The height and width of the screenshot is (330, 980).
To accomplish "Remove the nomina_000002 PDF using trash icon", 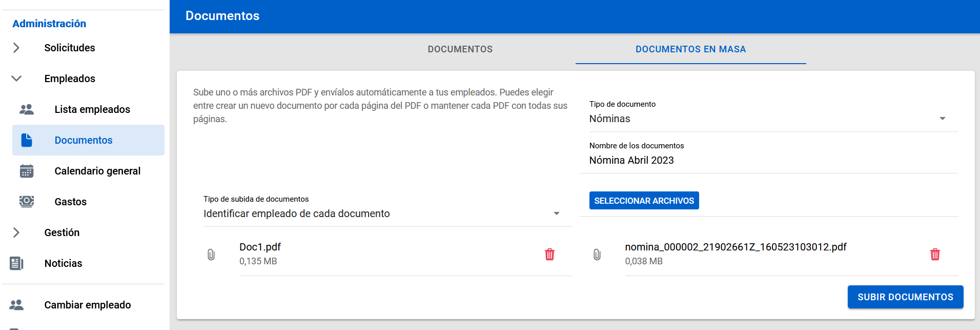I will [935, 255].
